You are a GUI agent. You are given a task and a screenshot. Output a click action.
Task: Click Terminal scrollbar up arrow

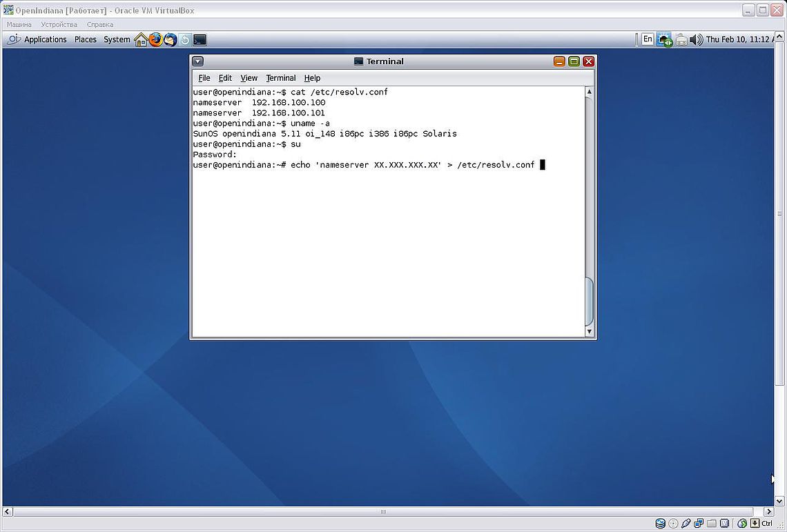[x=590, y=92]
